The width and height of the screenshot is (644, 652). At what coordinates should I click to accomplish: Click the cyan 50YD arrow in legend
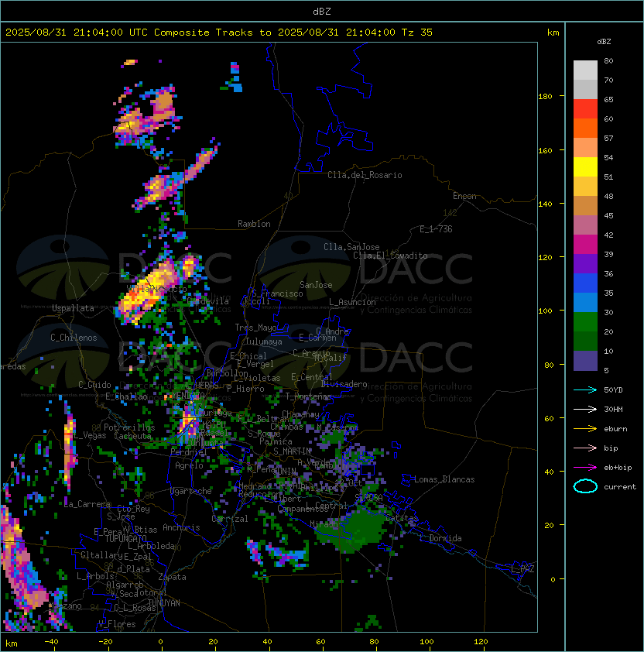(585, 389)
